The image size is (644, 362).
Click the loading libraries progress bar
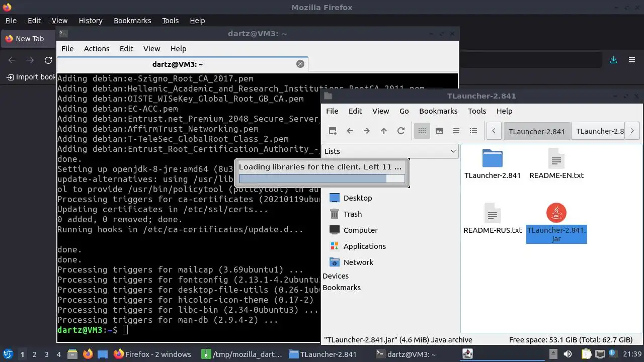321,178
